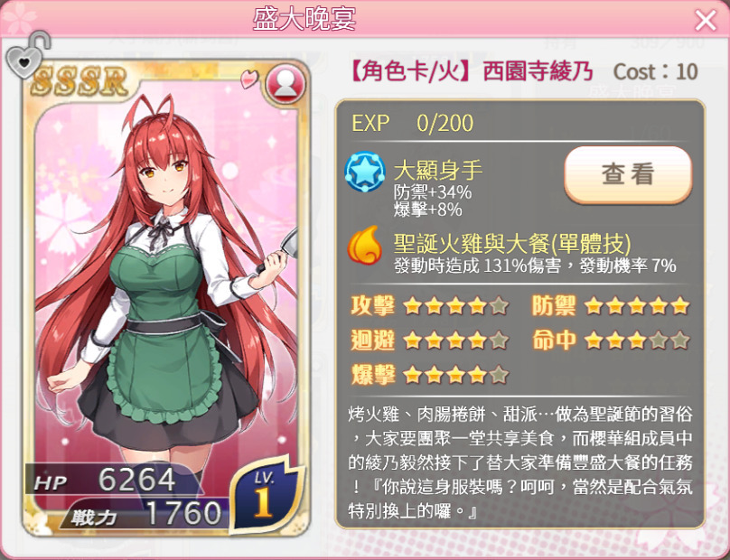Click the LV. 1 level badge
The image size is (730, 560).
tap(267, 495)
